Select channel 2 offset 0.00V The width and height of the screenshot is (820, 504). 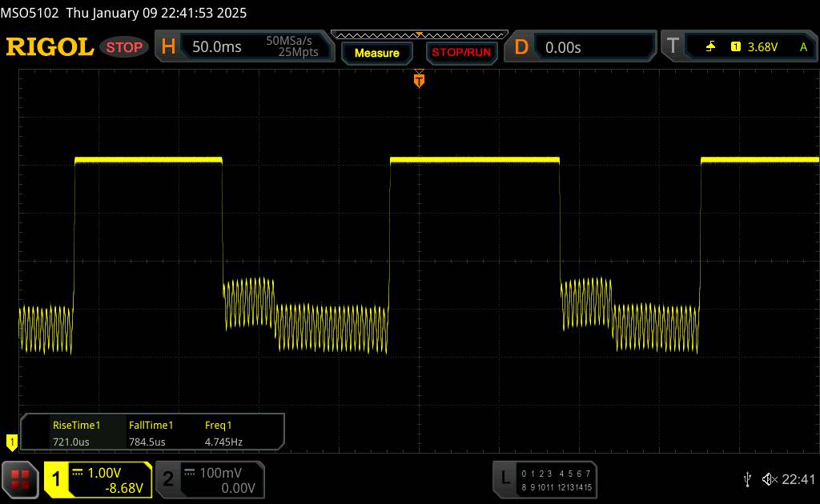(x=238, y=488)
